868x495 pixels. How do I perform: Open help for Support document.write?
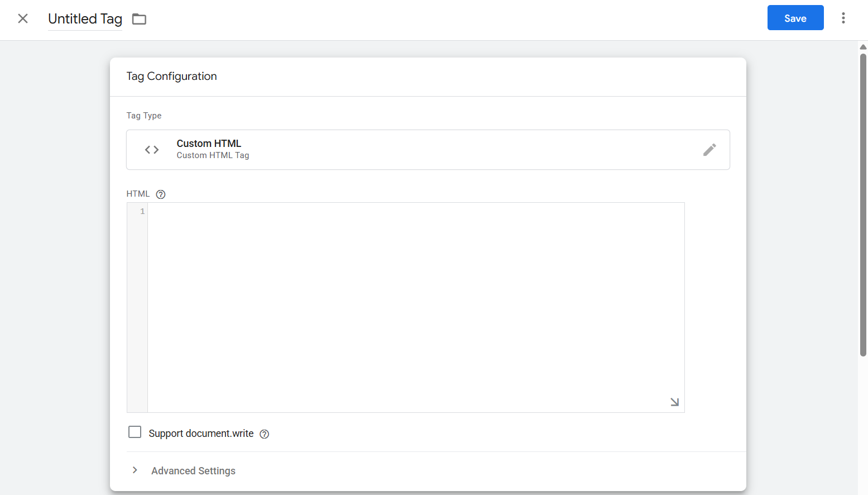265,434
